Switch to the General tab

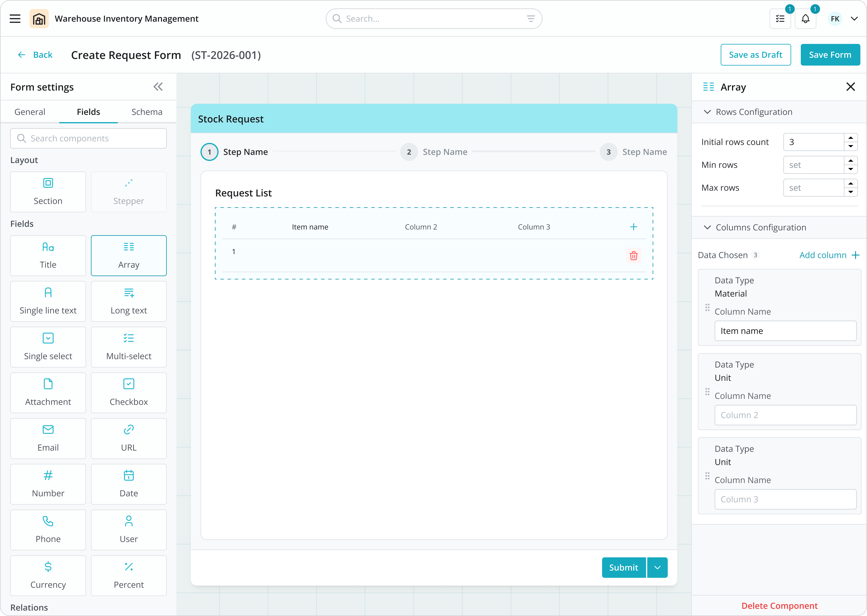(x=30, y=112)
